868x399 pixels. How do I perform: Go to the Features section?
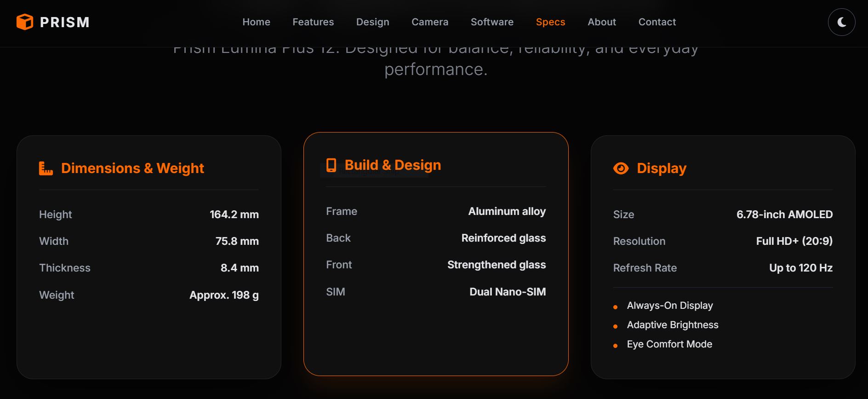click(313, 22)
